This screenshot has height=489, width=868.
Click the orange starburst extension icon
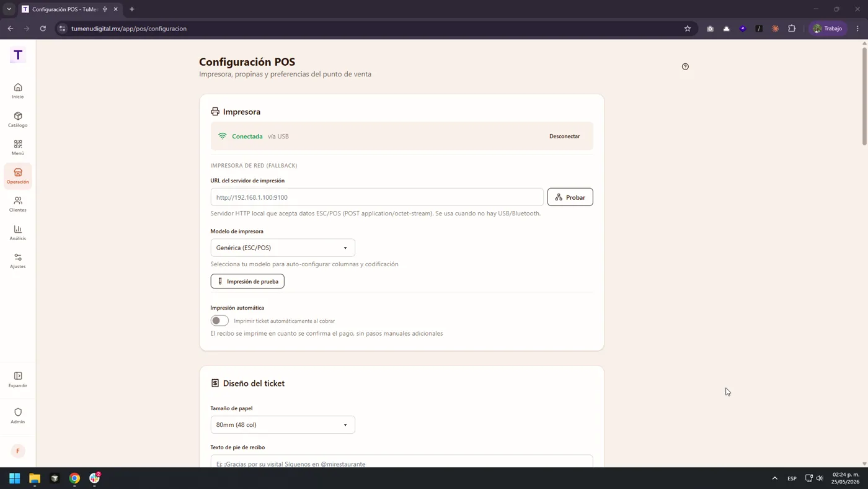[x=776, y=29]
